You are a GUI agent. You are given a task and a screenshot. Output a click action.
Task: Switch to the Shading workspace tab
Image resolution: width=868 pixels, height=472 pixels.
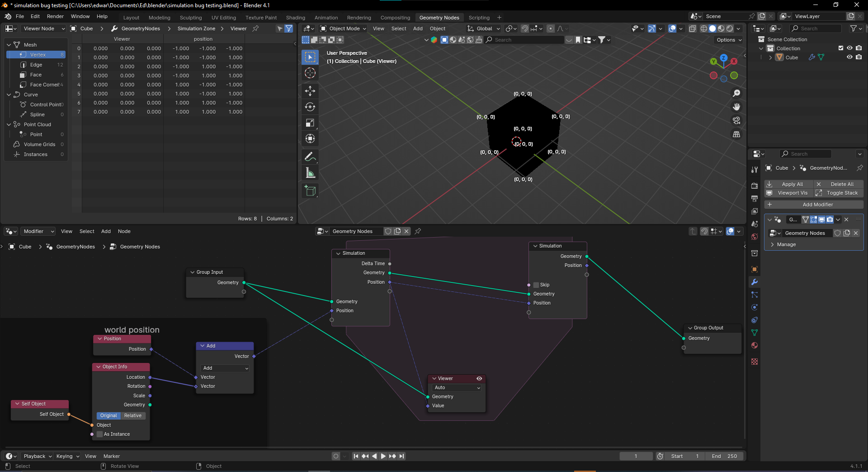point(296,18)
